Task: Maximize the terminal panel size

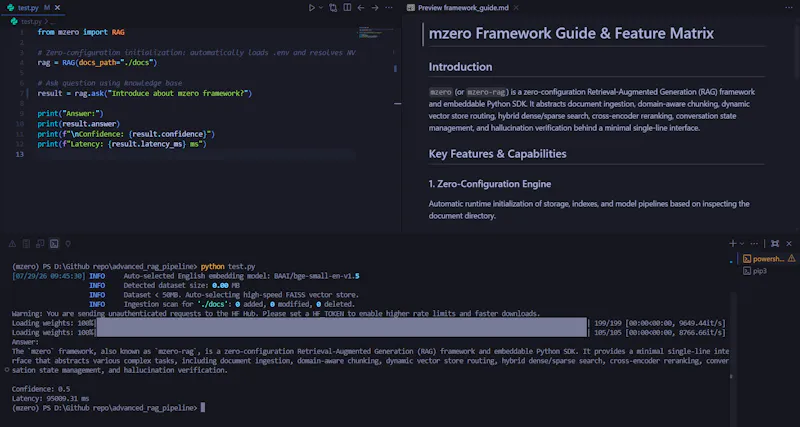Action: tap(774, 243)
